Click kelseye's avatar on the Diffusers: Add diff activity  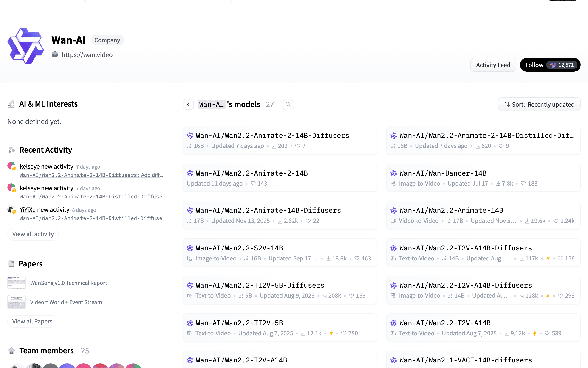[12, 166]
